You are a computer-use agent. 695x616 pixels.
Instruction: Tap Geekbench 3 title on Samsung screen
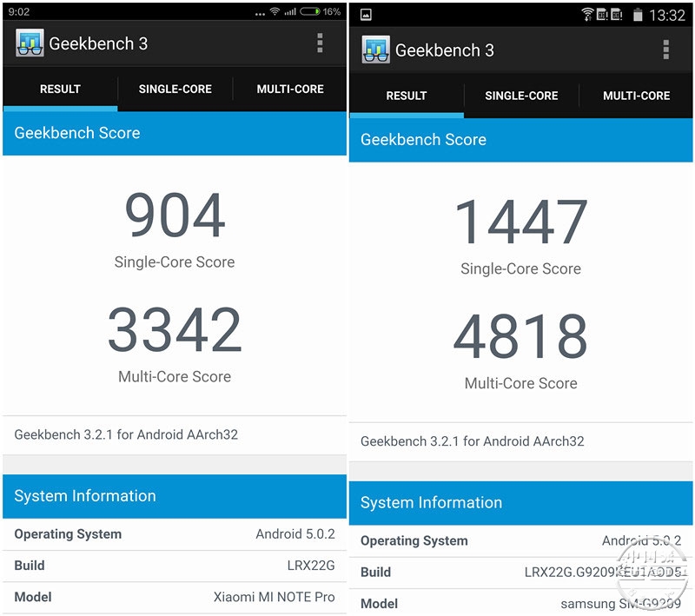click(x=444, y=50)
